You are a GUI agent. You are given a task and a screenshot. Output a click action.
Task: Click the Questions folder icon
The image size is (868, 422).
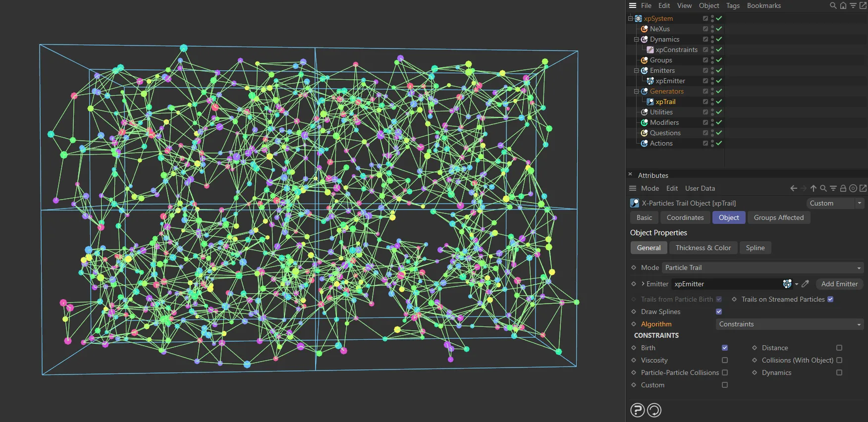645,133
